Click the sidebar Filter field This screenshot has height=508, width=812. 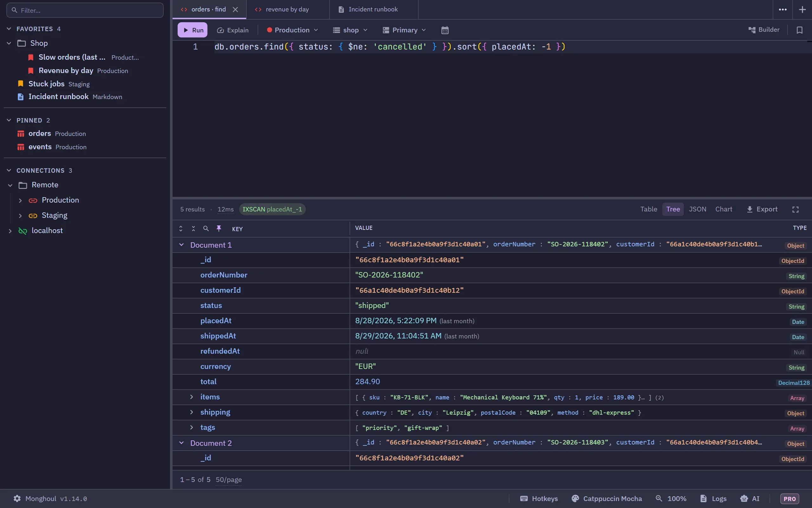point(85,10)
